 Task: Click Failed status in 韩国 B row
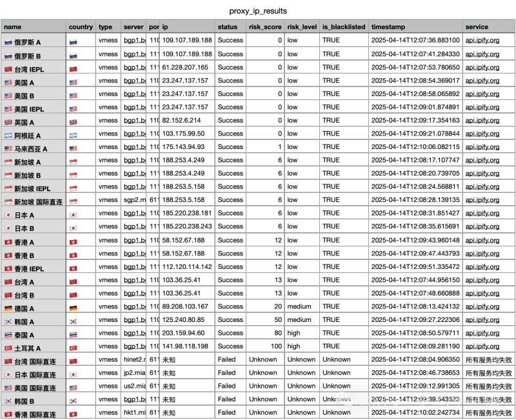point(226,399)
